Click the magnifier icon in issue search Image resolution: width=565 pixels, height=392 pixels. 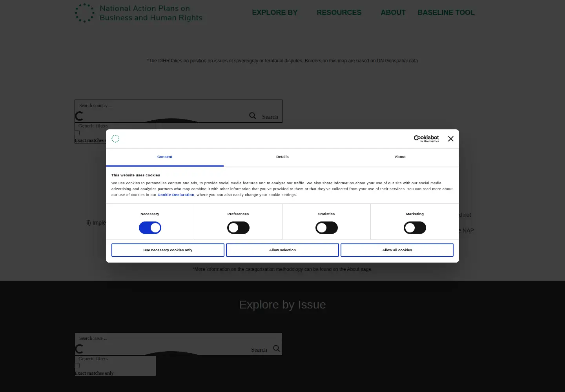coord(277,348)
